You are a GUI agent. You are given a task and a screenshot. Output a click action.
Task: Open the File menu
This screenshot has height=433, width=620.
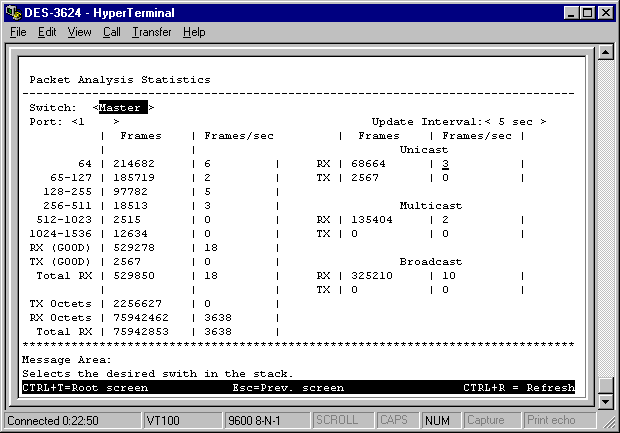point(18,32)
